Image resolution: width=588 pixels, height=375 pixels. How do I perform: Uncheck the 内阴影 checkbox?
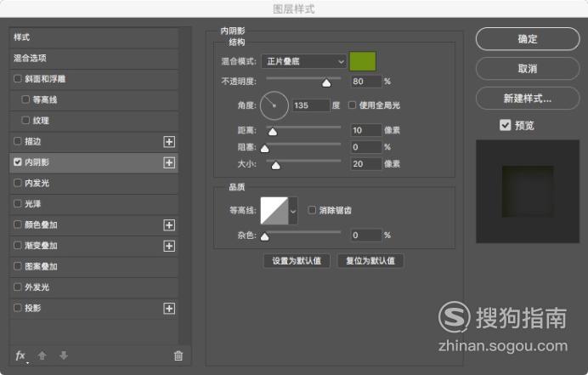tap(17, 162)
